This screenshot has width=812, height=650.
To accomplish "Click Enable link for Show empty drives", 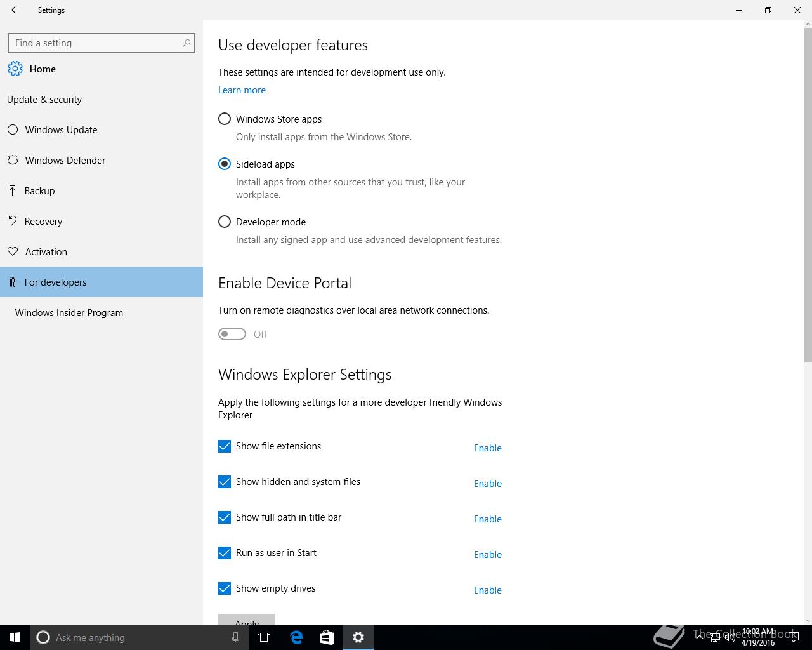I will [x=488, y=590].
